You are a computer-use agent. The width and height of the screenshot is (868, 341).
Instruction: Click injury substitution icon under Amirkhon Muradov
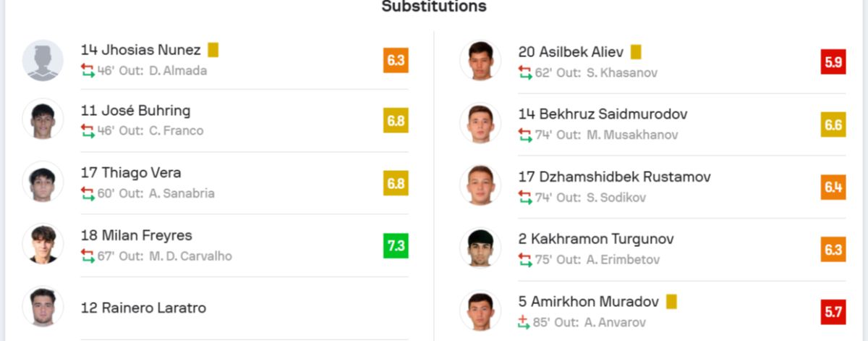(x=524, y=322)
